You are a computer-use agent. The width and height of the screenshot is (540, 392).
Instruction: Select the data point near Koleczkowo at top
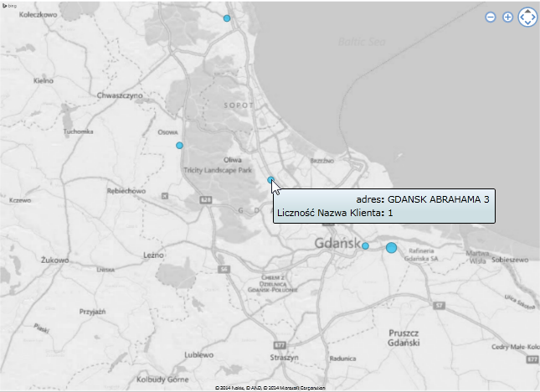click(x=227, y=18)
